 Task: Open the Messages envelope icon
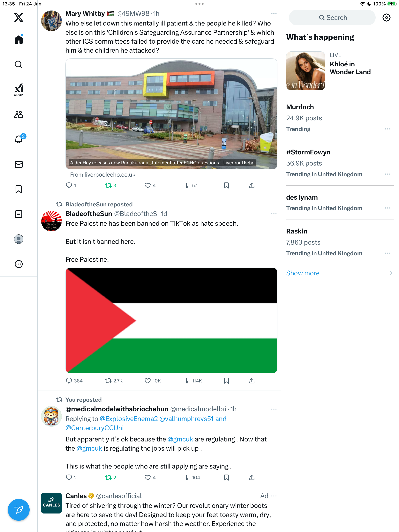(19, 164)
